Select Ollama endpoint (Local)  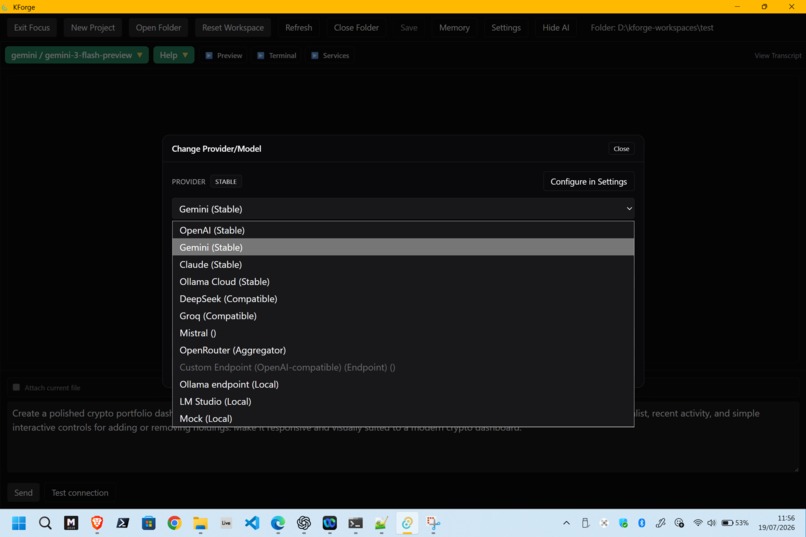click(403, 384)
